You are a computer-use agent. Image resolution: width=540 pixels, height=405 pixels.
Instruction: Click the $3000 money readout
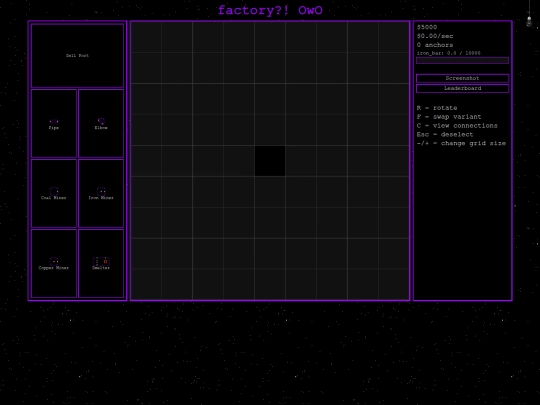[427, 27]
